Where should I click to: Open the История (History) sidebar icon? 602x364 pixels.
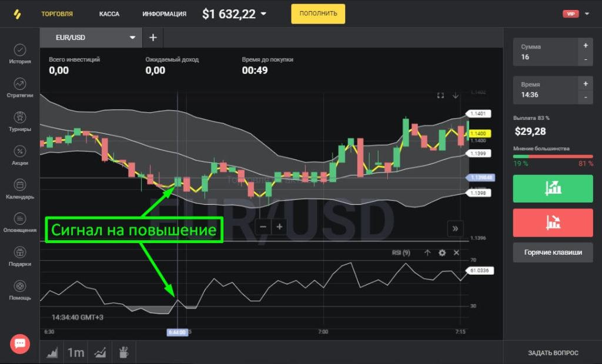point(20,53)
